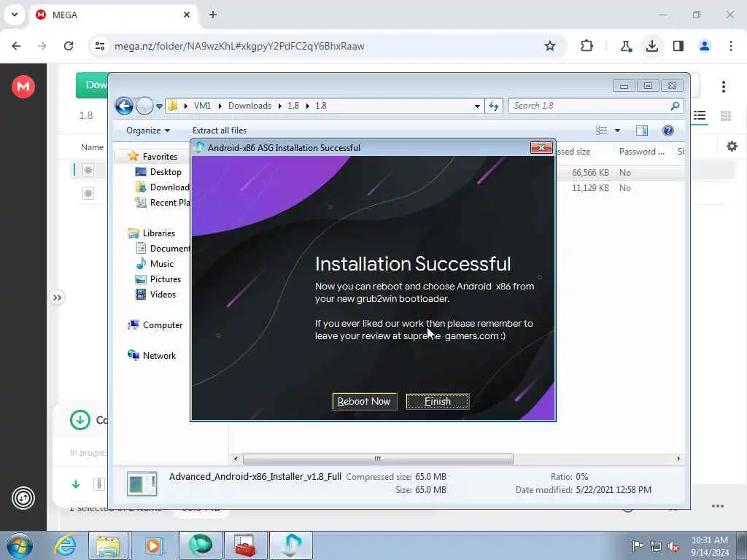Image resolution: width=747 pixels, height=560 pixels.
Task: Open MEGA more options menu
Action: (724, 87)
